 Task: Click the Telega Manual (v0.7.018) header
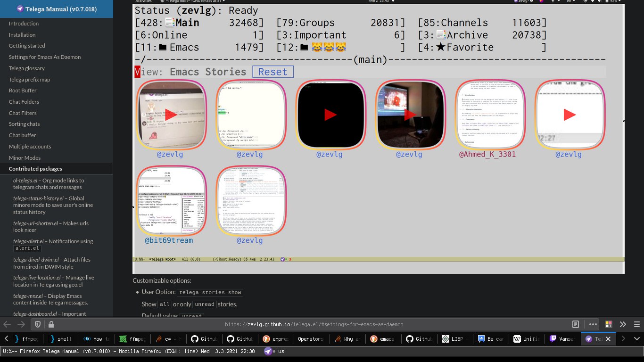click(x=57, y=9)
